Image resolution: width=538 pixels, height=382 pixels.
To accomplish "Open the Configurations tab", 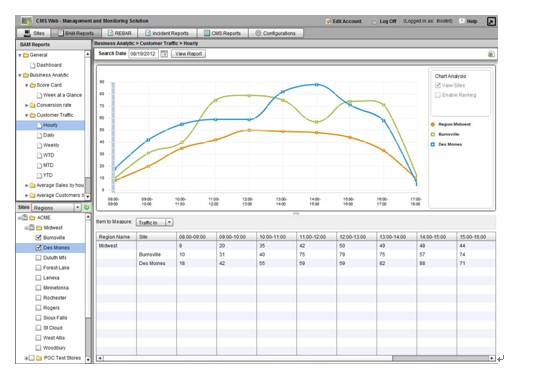I will (x=276, y=33).
